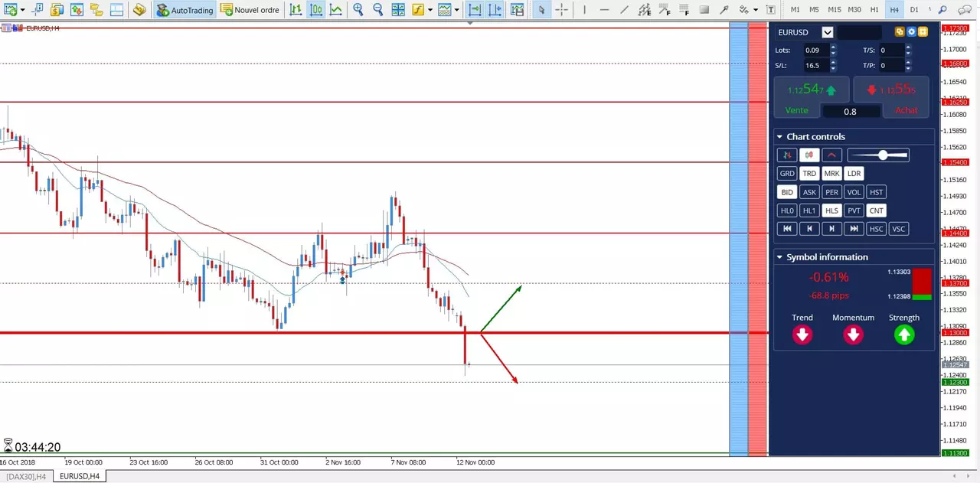Open the chat bubbles icon
Viewport: 980px width, 483px height.
(965, 10)
